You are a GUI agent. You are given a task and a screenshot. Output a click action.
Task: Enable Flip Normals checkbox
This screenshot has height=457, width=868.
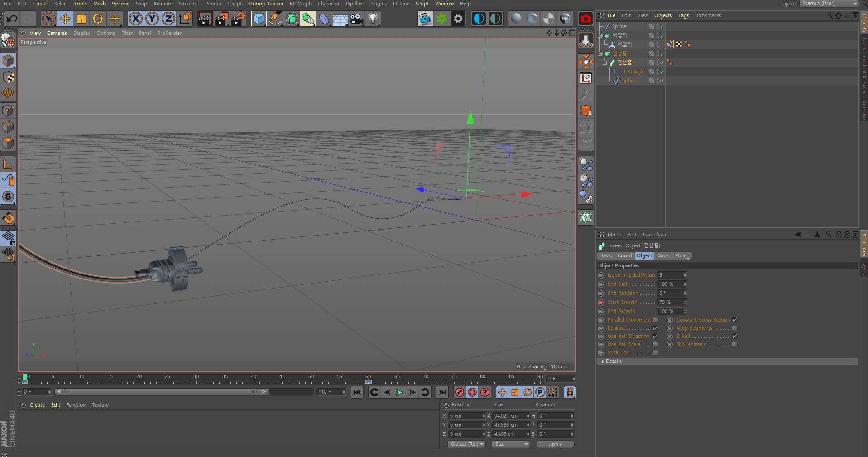tap(734, 344)
